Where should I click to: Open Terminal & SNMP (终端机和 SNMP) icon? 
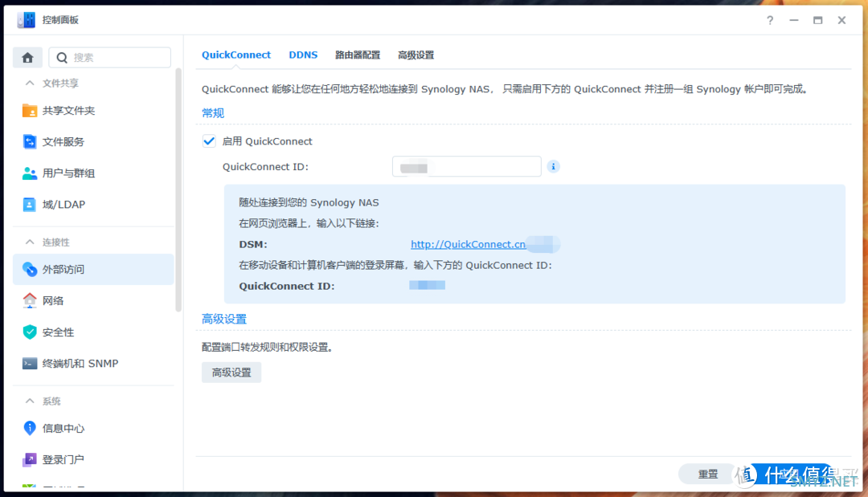click(x=30, y=363)
